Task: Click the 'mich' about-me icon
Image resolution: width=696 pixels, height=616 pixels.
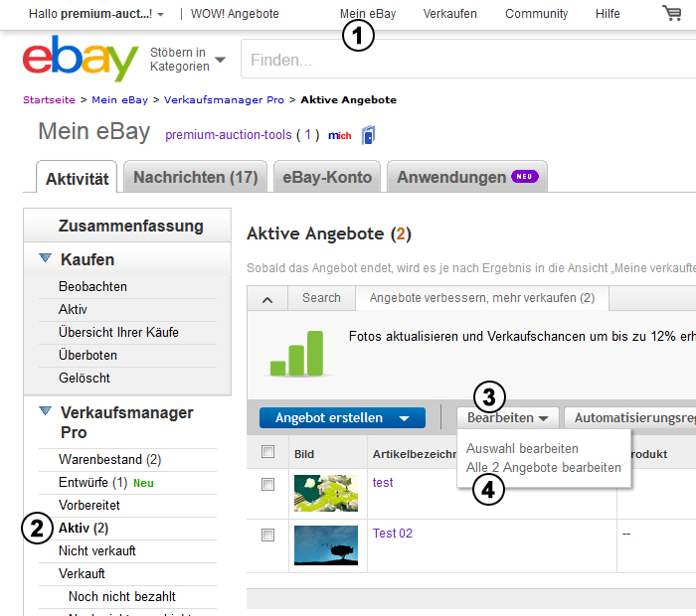Action: point(340,136)
